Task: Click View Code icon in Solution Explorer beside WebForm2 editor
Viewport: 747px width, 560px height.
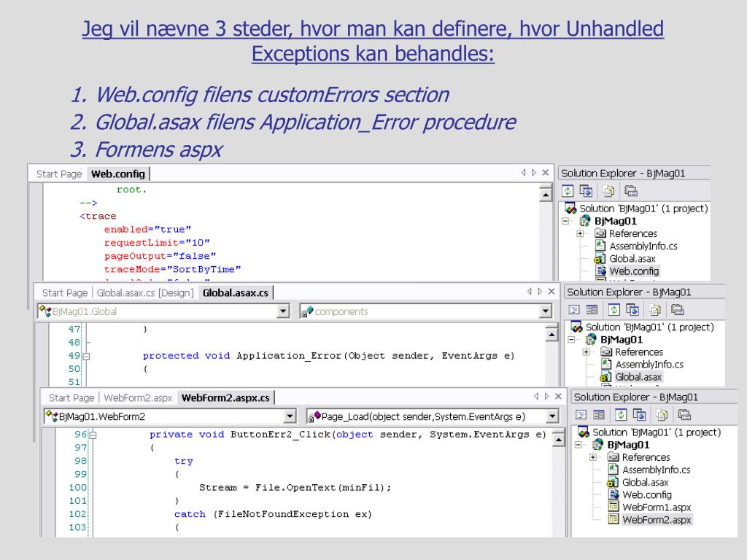Action: [581, 415]
